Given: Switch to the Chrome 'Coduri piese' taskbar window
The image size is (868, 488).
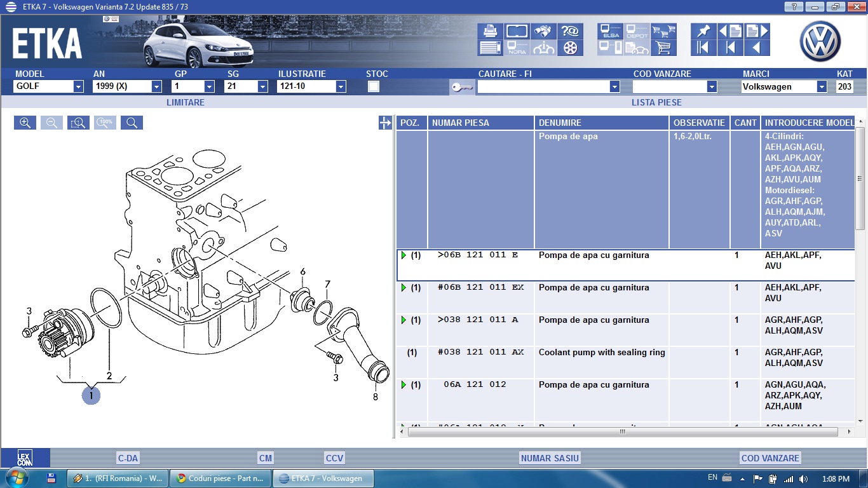Looking at the screenshot, I should click(x=220, y=478).
